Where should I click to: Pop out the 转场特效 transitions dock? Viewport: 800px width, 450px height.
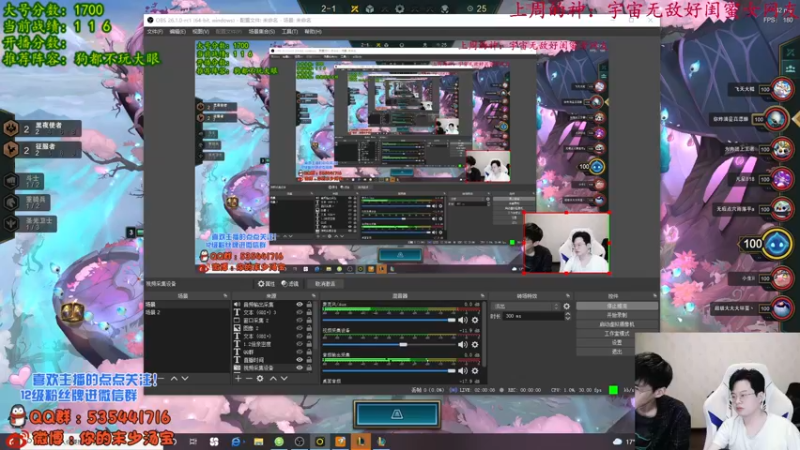point(568,296)
